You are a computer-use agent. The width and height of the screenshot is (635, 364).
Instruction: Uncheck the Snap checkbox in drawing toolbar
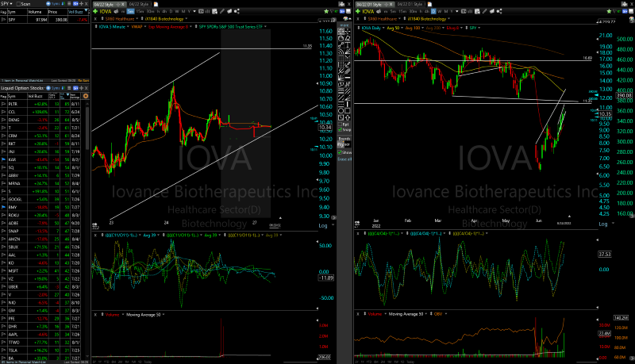[341, 130]
